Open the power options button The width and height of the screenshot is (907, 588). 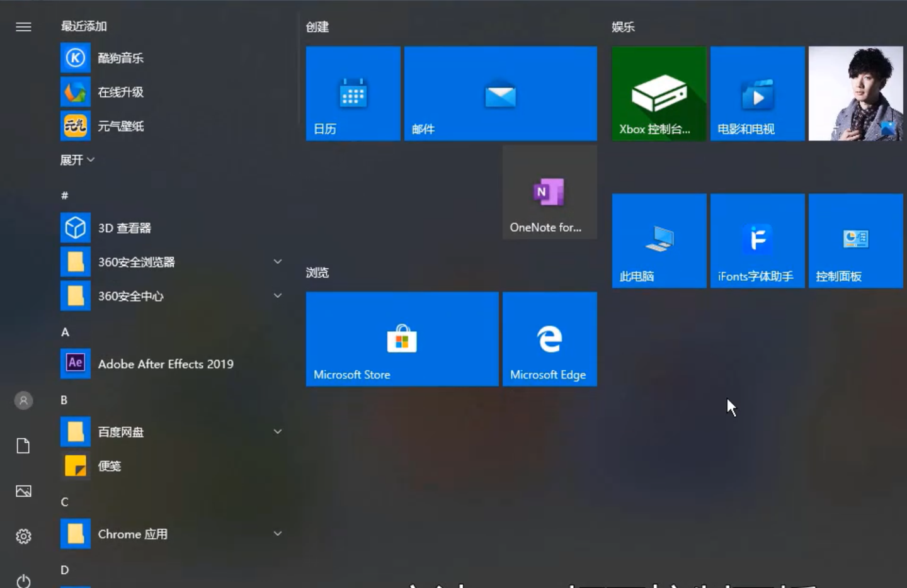point(23,580)
